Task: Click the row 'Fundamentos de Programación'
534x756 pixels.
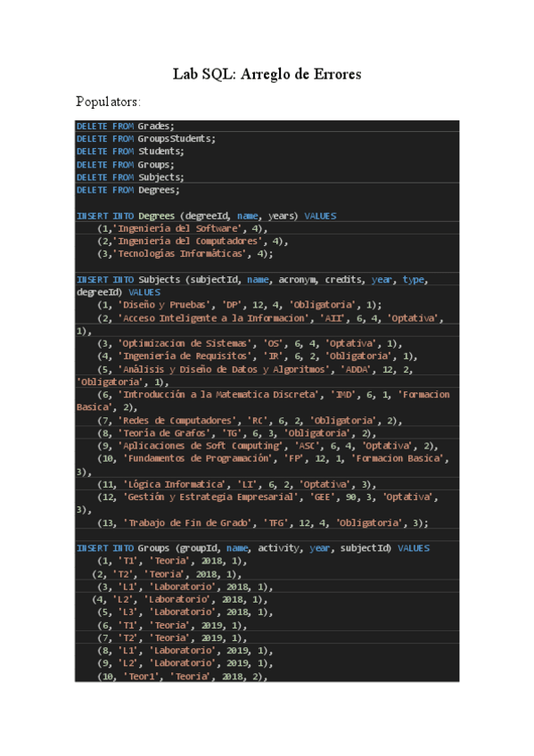Action: coord(274,458)
